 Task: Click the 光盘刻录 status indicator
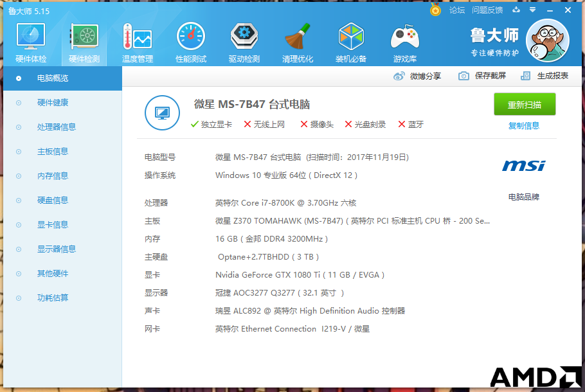coord(365,125)
